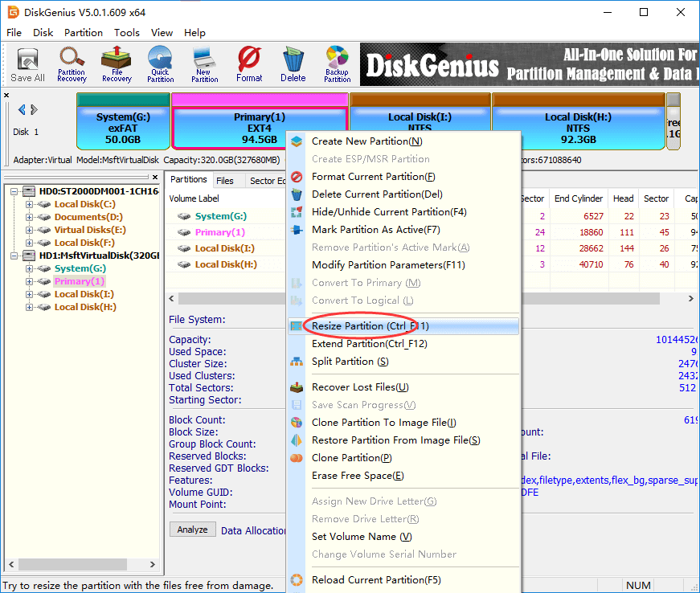Switch to the Files tab
The height and width of the screenshot is (593, 700).
[225, 181]
